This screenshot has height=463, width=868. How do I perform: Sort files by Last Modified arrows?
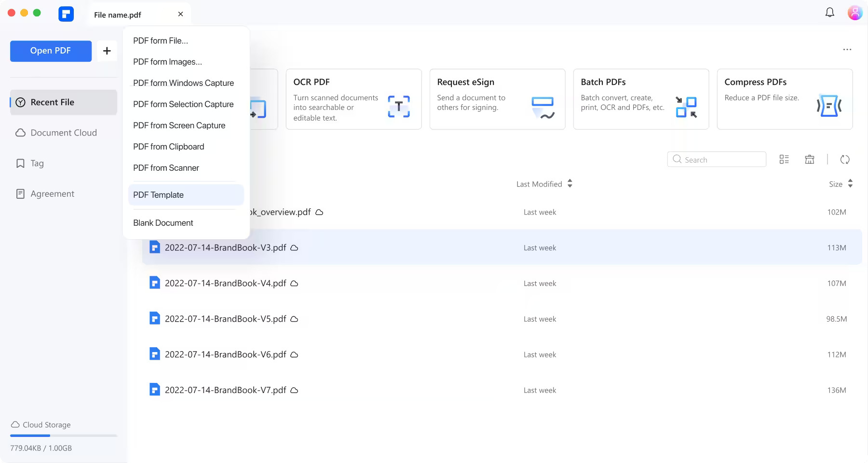(570, 184)
